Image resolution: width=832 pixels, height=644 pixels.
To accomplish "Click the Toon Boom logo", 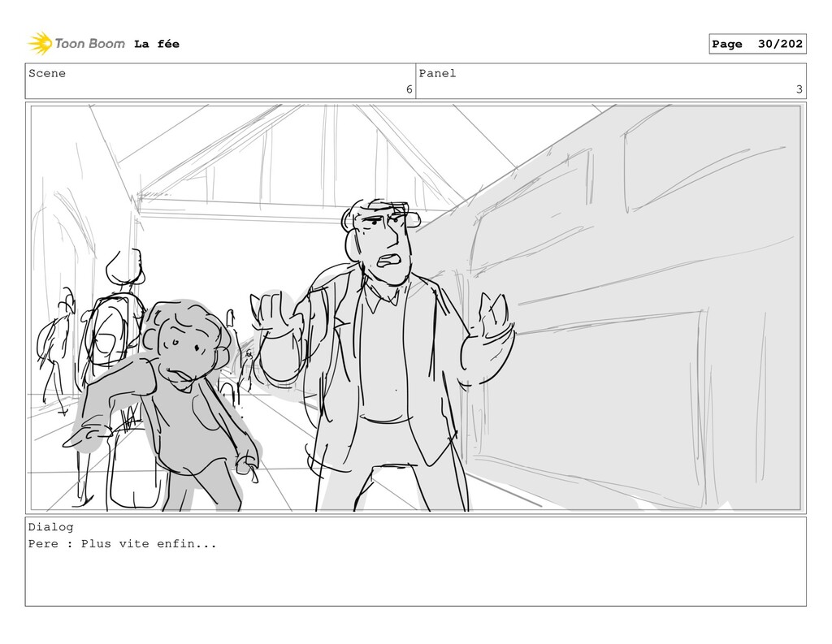I will (x=76, y=44).
